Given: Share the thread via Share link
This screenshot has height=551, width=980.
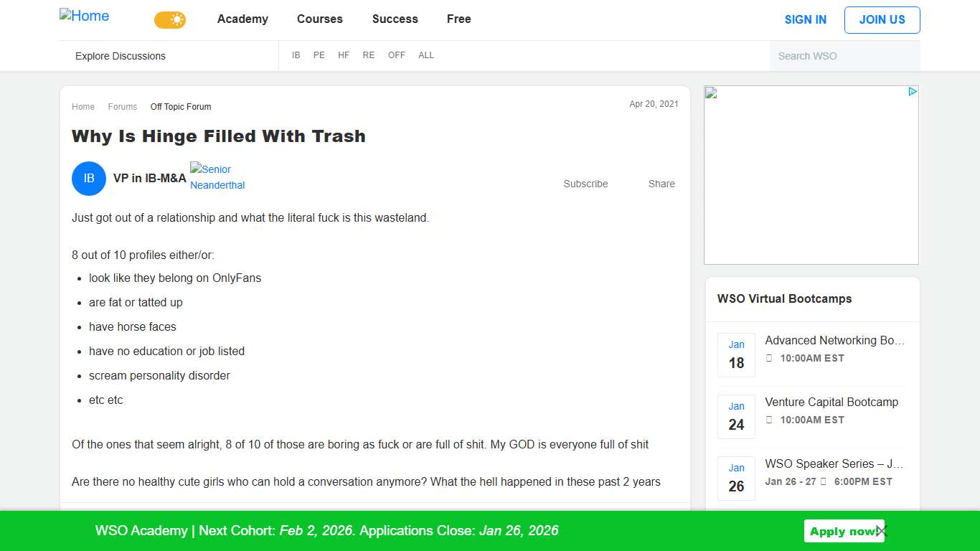Looking at the screenshot, I should [x=661, y=184].
